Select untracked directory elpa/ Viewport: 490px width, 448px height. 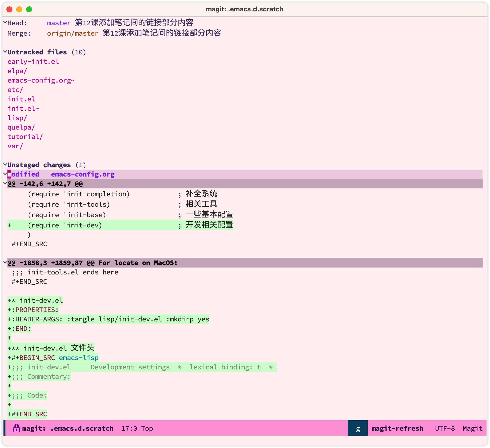point(17,71)
